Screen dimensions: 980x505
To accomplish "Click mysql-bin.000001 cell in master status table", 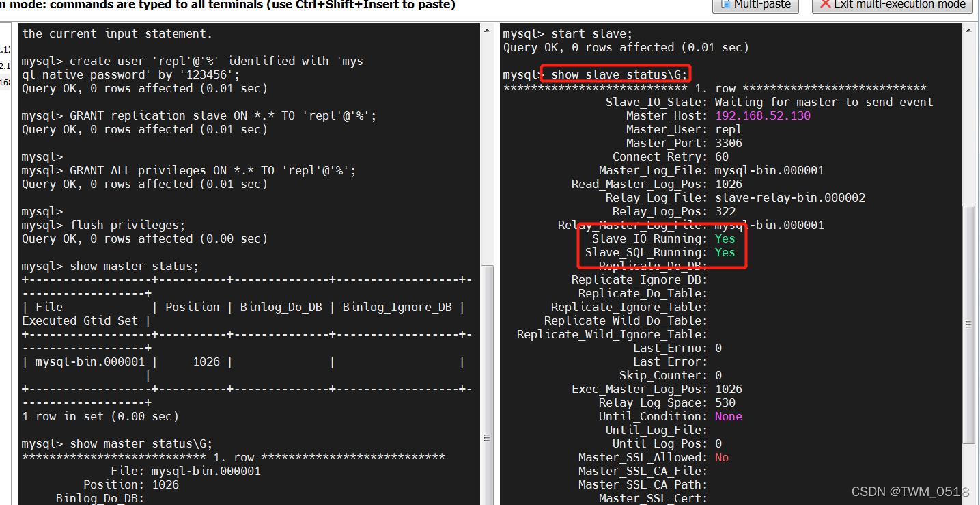I will tap(90, 361).
